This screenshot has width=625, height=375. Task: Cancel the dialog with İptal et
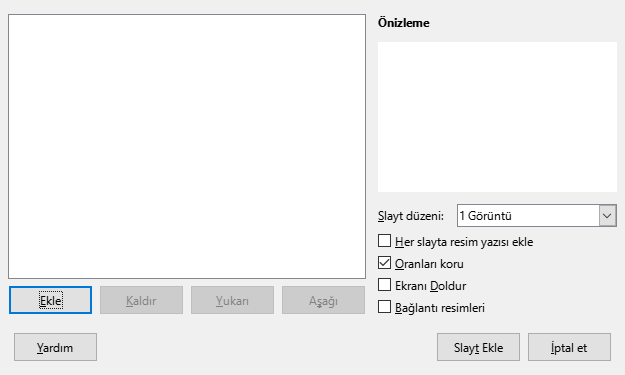coord(569,347)
